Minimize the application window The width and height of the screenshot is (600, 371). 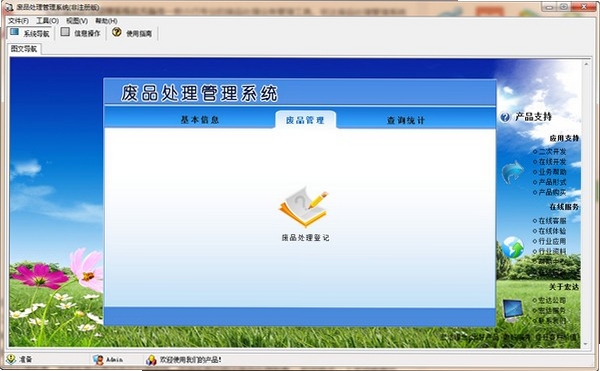(x=549, y=7)
